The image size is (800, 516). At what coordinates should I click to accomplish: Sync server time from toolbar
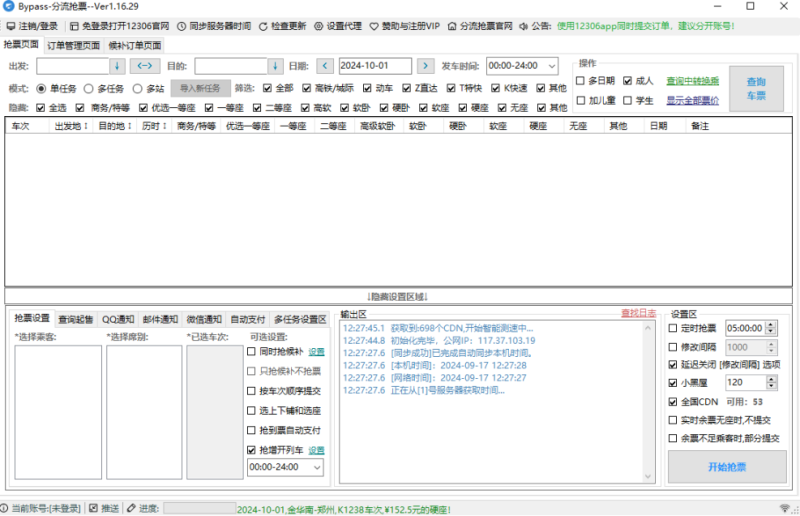[182, 25]
